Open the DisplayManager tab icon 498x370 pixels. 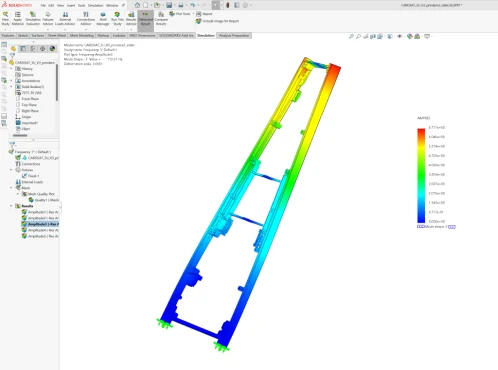point(52,49)
